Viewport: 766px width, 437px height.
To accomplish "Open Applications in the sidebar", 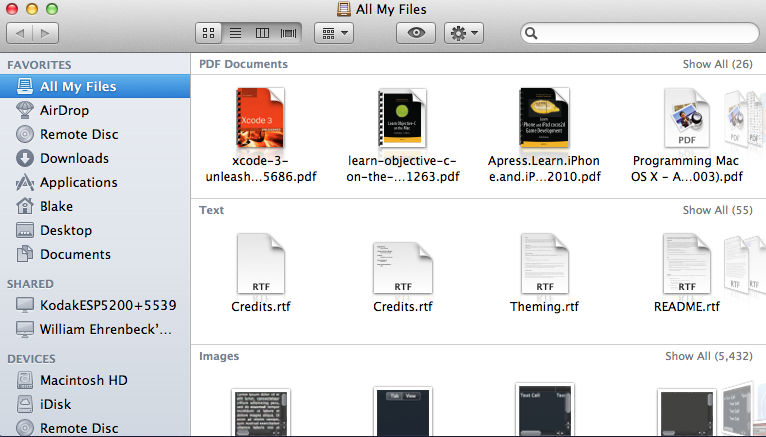I will click(95, 182).
